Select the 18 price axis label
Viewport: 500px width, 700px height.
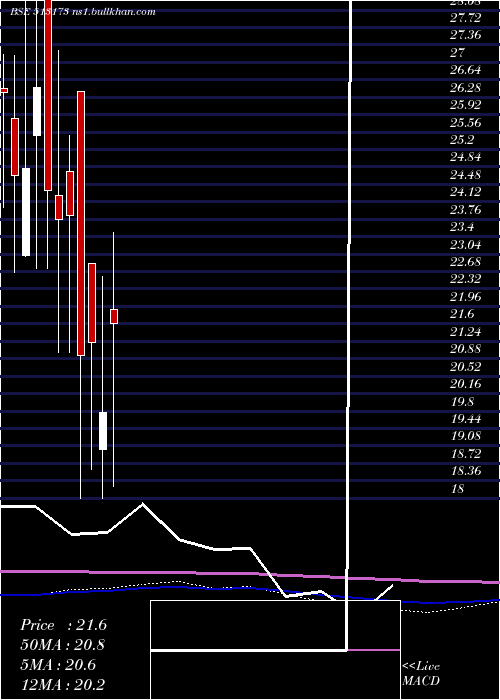pyautogui.click(x=458, y=489)
